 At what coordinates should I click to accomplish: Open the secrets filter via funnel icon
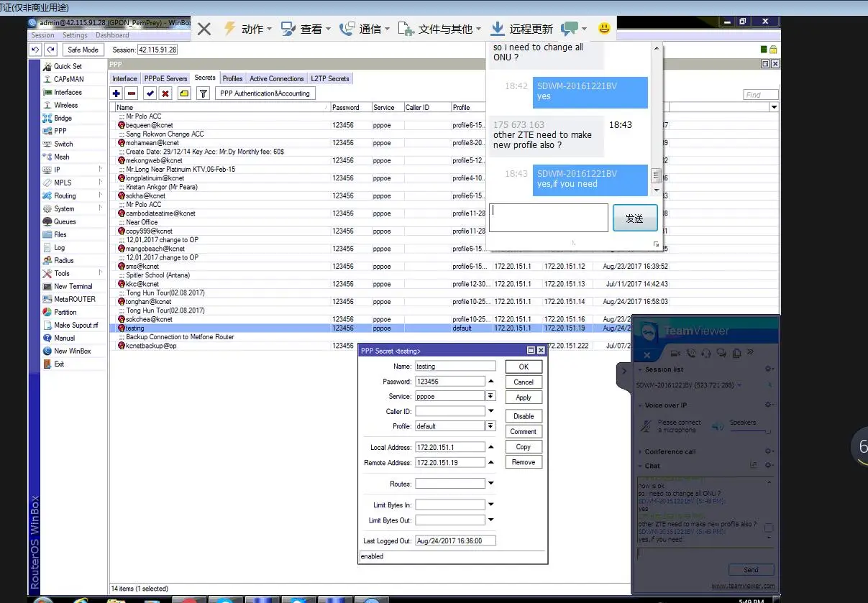click(x=203, y=93)
